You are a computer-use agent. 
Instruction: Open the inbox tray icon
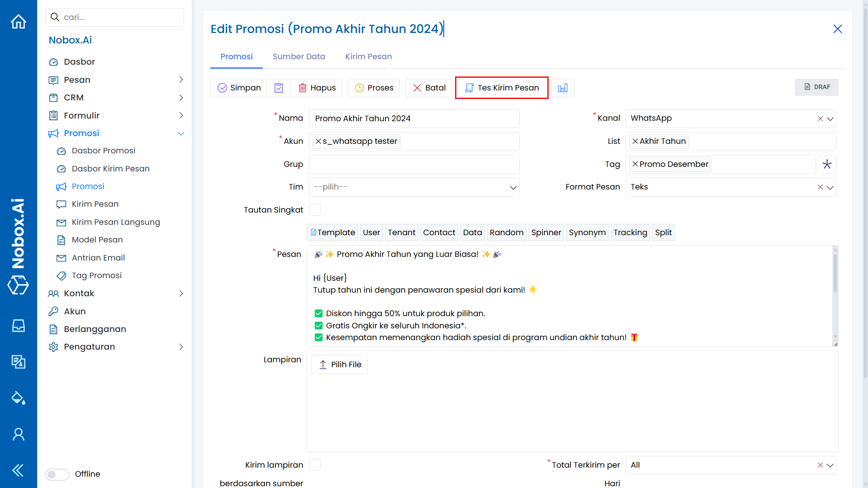(x=19, y=326)
